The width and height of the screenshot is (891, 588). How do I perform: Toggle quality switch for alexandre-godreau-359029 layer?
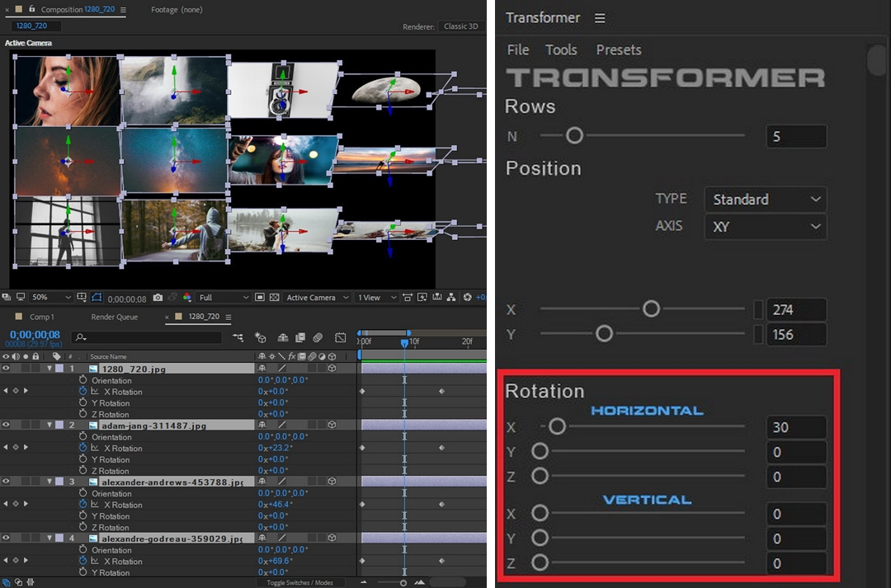[282, 538]
